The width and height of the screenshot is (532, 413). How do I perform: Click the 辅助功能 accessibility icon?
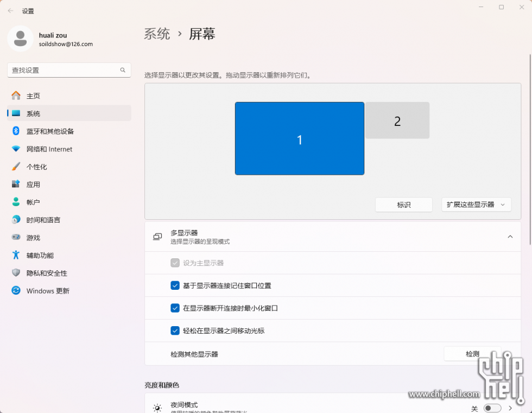point(16,255)
